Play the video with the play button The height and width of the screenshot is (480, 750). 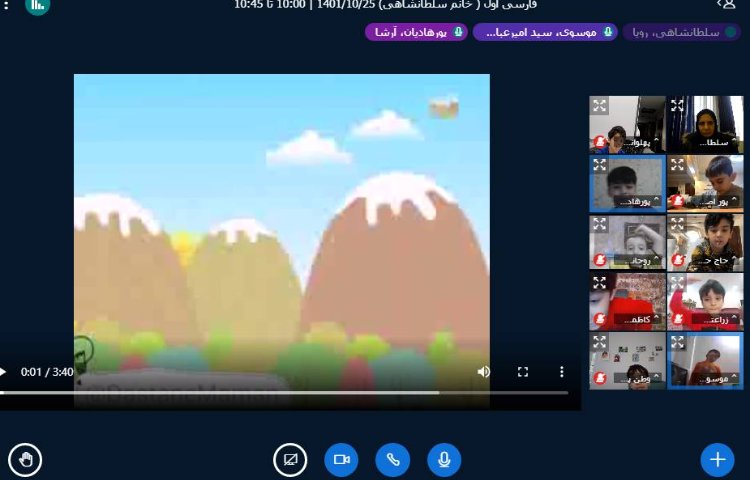[x=4, y=372]
